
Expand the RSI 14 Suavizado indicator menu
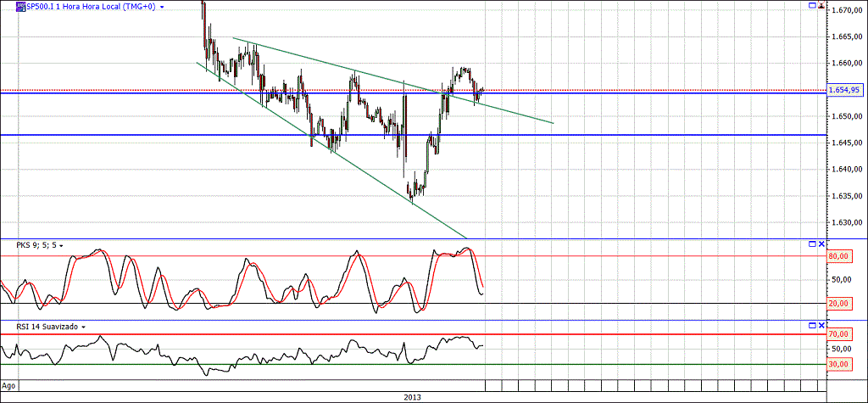83,327
